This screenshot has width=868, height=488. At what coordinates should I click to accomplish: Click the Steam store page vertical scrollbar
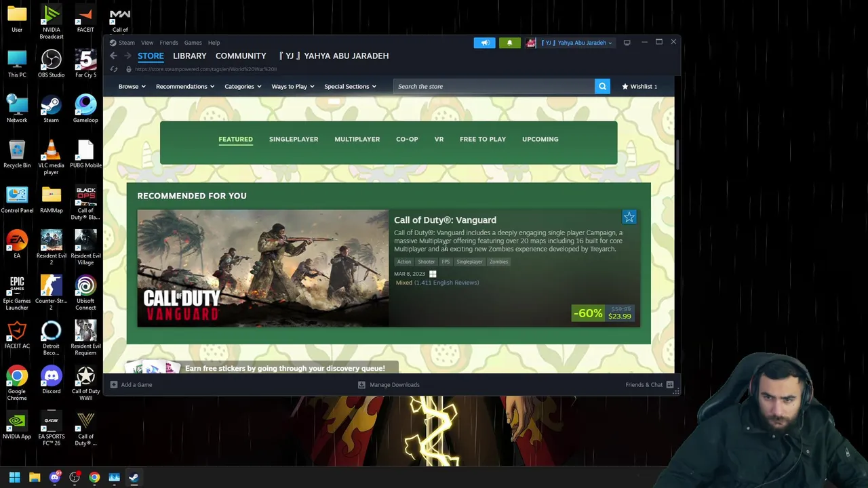tap(677, 156)
